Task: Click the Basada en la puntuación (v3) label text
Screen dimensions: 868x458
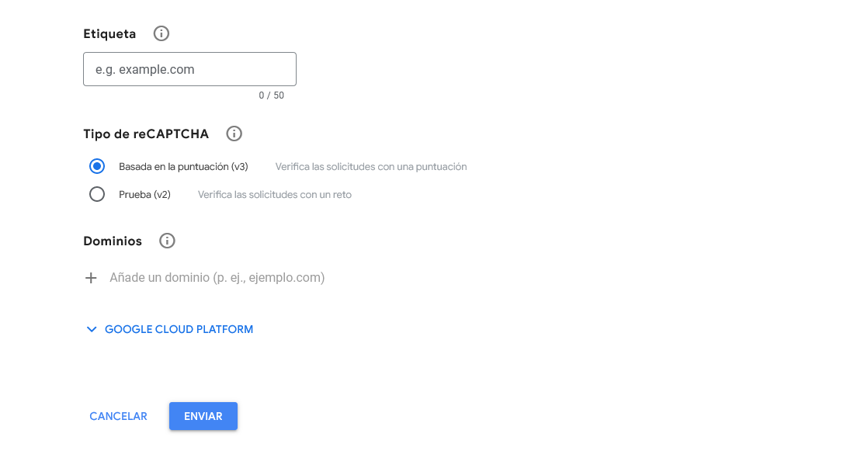Action: click(183, 166)
